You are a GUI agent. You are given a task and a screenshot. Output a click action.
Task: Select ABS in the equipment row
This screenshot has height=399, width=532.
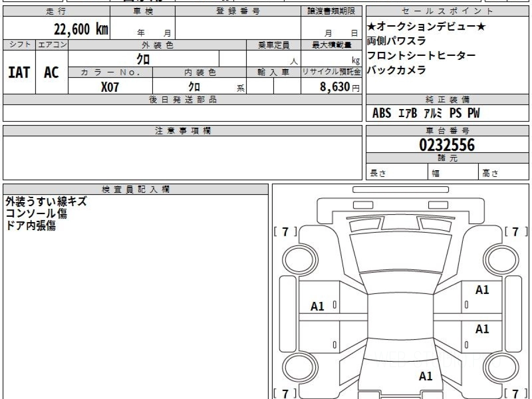(382, 113)
